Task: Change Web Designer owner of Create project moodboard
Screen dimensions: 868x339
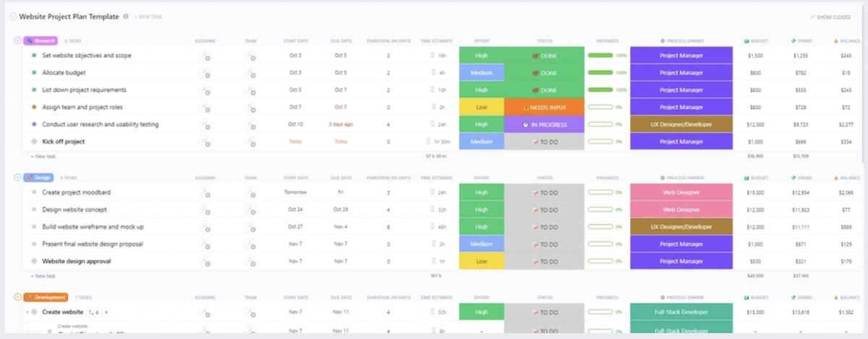Action: (681, 192)
